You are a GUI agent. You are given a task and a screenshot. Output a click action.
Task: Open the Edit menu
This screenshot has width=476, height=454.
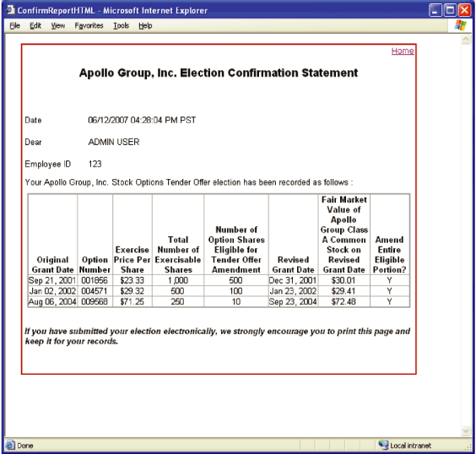coord(35,26)
